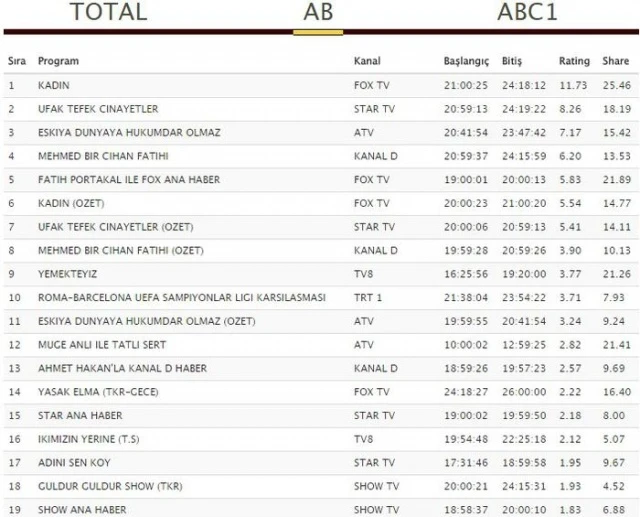Open the KADIN program in row 1
The height and width of the screenshot is (517, 640).
pos(53,85)
